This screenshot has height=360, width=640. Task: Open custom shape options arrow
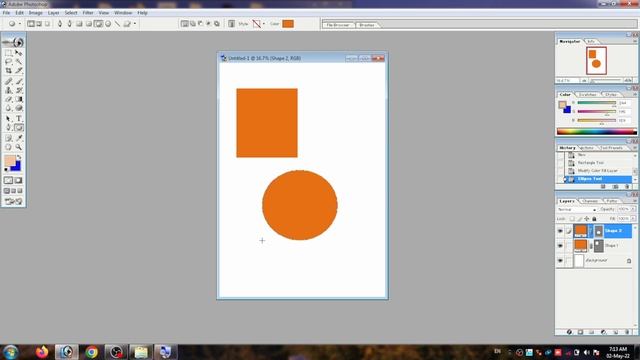(135, 24)
